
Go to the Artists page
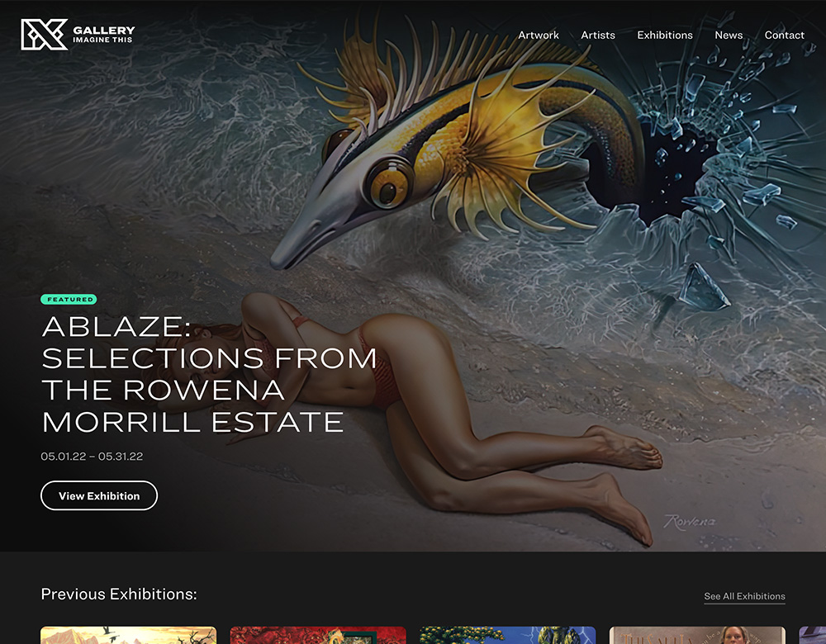click(598, 36)
